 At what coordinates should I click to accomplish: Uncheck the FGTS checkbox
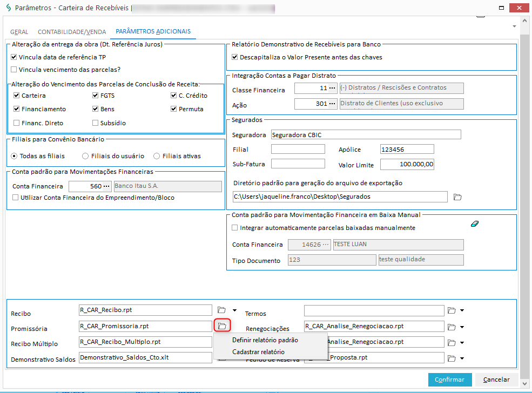coord(96,96)
